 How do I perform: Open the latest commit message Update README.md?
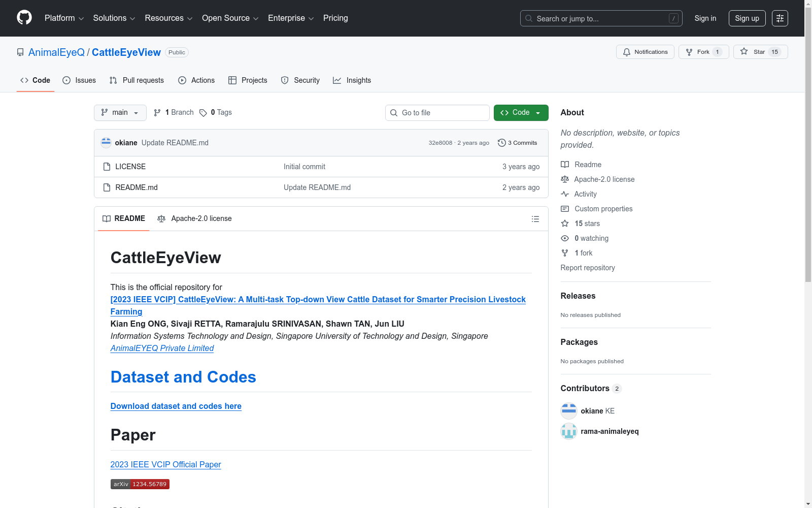175,143
